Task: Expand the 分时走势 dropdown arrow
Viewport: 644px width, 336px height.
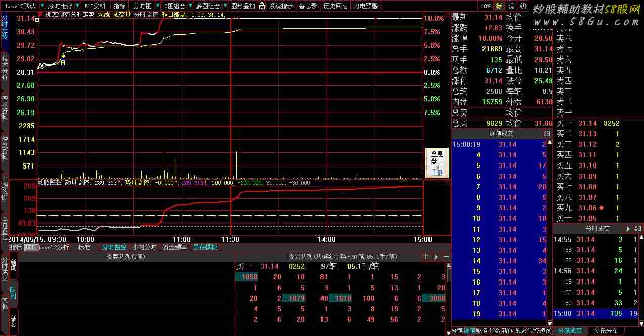Action: [x=77, y=6]
